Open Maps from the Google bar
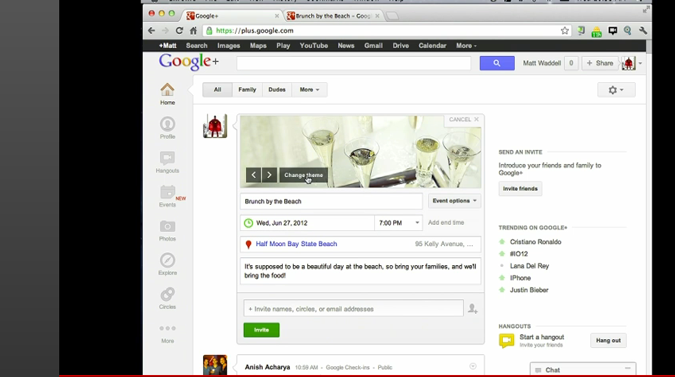675x377 pixels. [258, 46]
